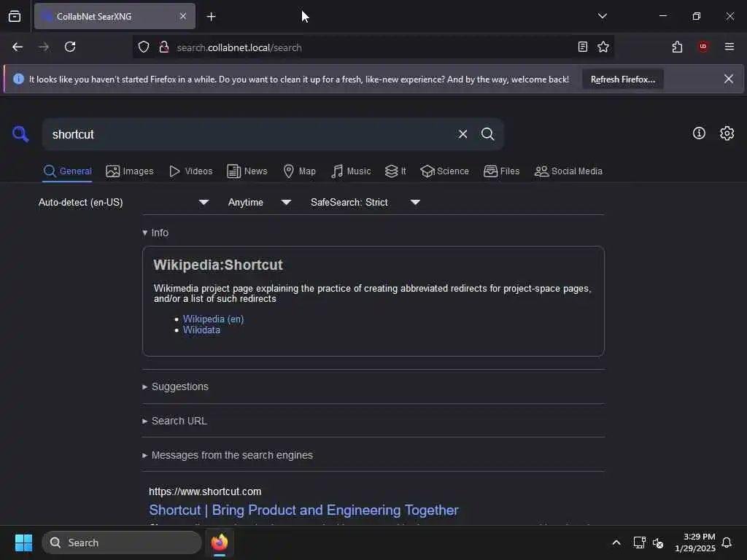Open the uBlock Origin extension icon
The image size is (747, 560).
click(x=703, y=47)
